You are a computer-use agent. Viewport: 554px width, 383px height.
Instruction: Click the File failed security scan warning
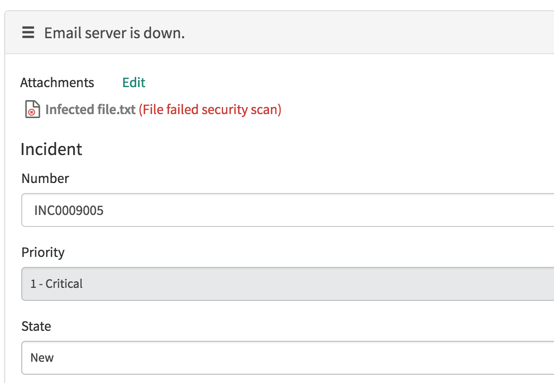[210, 110]
